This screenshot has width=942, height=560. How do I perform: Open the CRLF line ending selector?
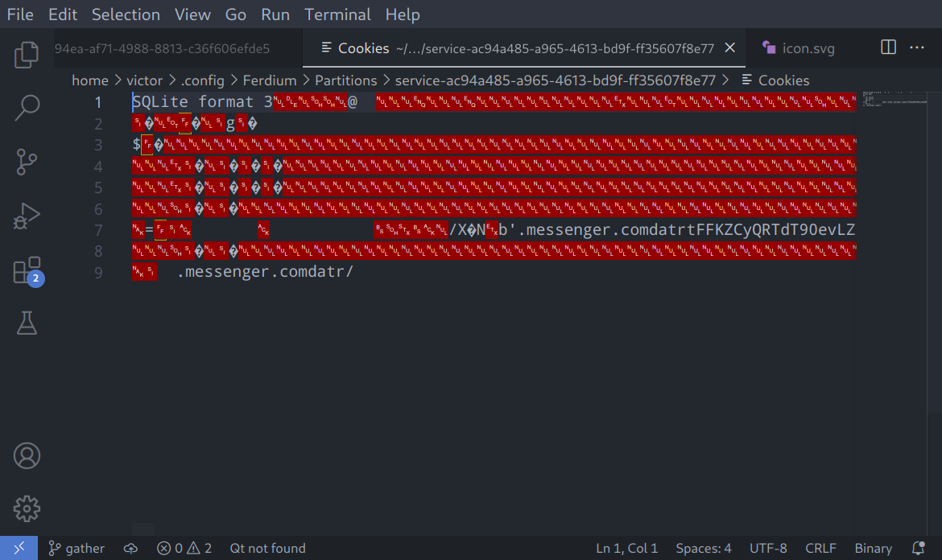pyautogui.click(x=820, y=548)
